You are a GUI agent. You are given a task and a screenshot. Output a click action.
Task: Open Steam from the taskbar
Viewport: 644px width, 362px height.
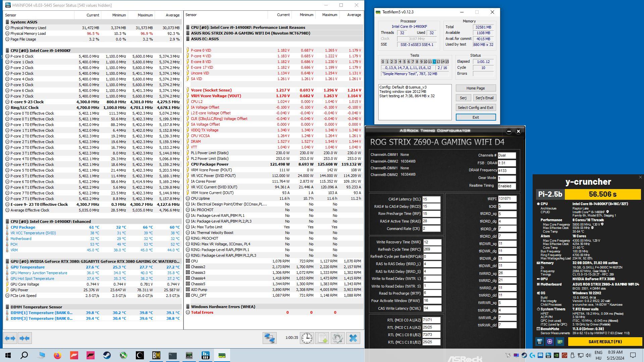pyautogui.click(x=107, y=355)
